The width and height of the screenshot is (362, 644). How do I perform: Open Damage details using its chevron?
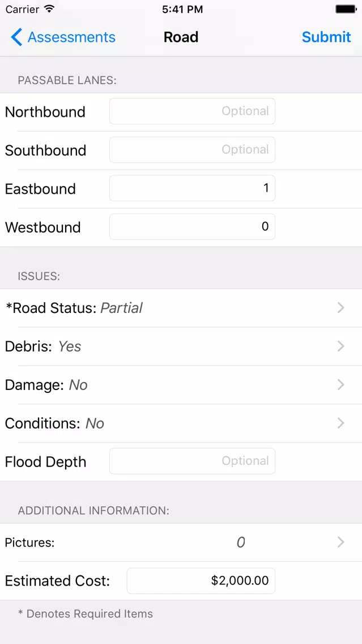click(340, 385)
